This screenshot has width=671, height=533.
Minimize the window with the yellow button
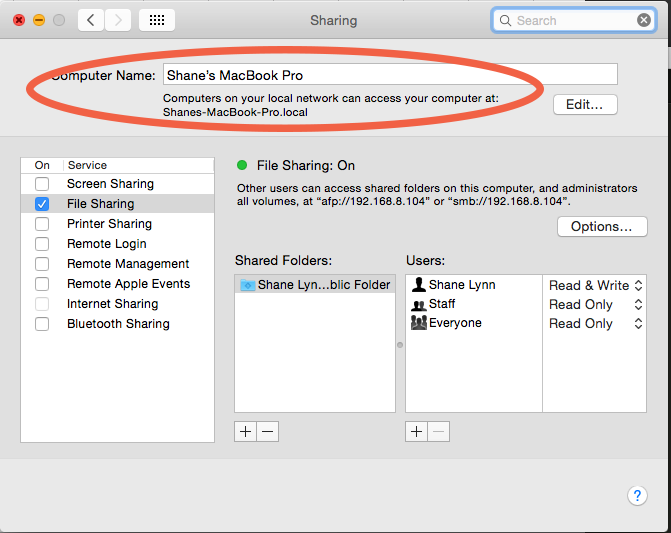[39, 20]
